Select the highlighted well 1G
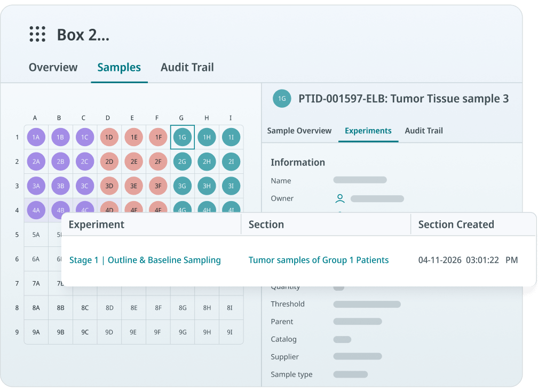 coord(183,137)
